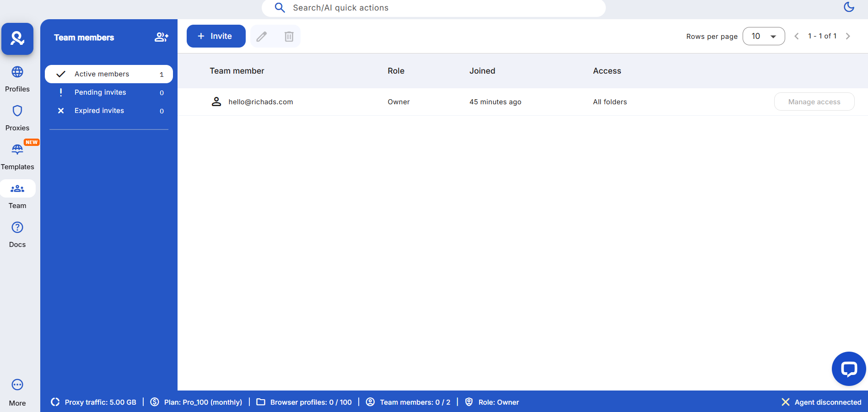
Task: Click the add team member icon
Action: pyautogui.click(x=161, y=37)
